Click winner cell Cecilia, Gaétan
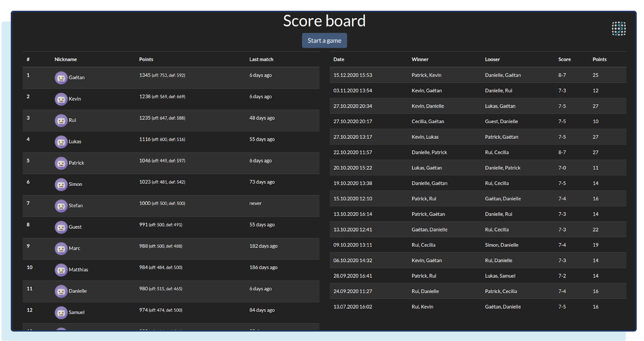 428,121
